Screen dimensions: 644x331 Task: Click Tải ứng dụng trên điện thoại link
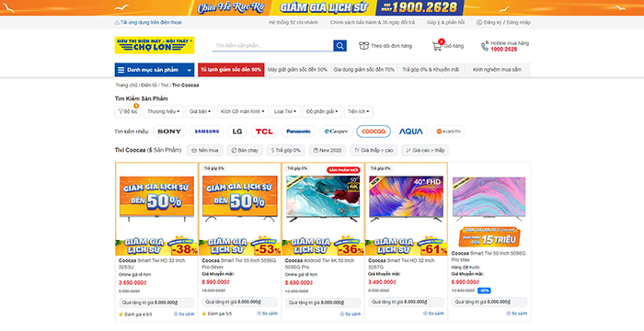[x=148, y=23]
